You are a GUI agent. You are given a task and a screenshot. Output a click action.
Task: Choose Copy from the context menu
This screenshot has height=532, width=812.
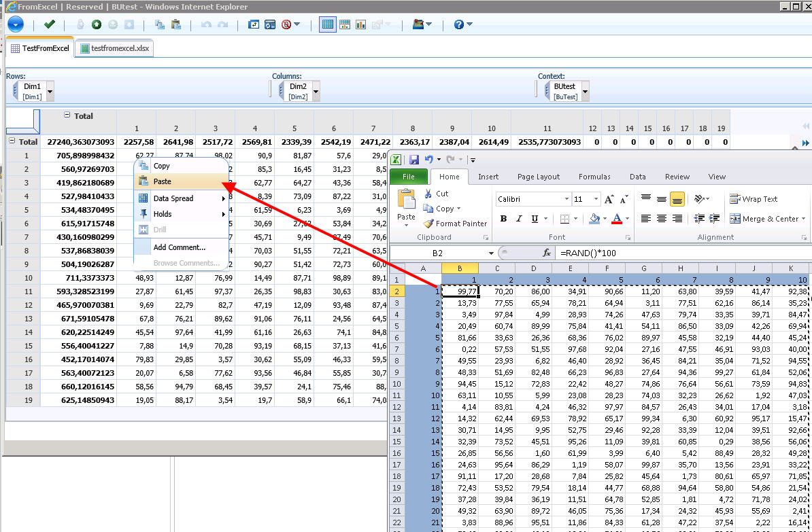pos(182,166)
